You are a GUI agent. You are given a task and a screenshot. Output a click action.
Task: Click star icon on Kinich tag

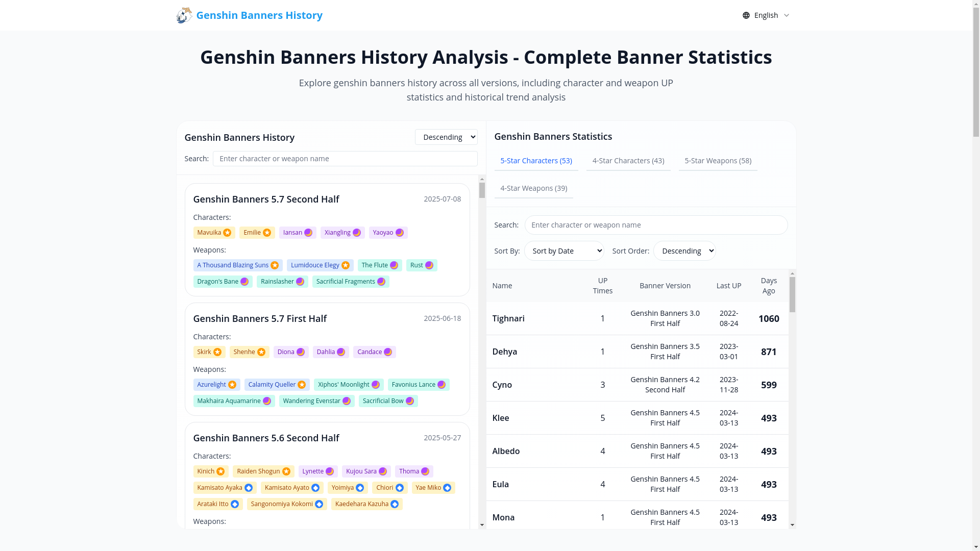220,471
